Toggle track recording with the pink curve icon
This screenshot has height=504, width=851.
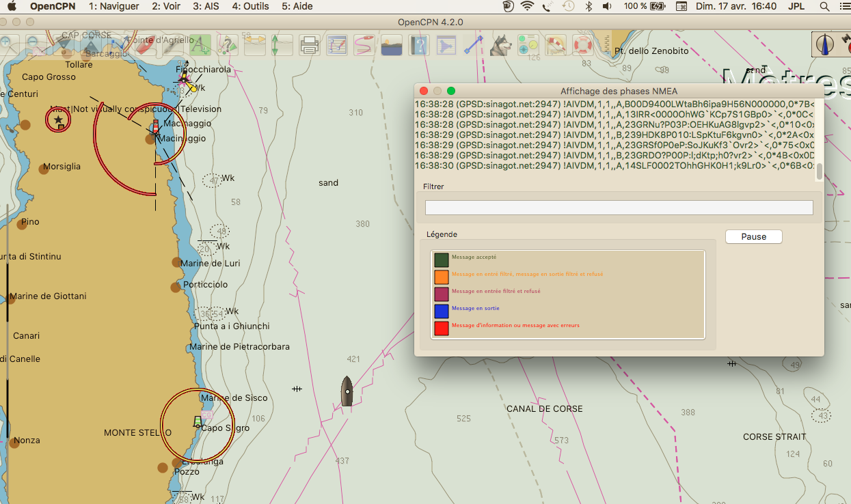(x=364, y=45)
